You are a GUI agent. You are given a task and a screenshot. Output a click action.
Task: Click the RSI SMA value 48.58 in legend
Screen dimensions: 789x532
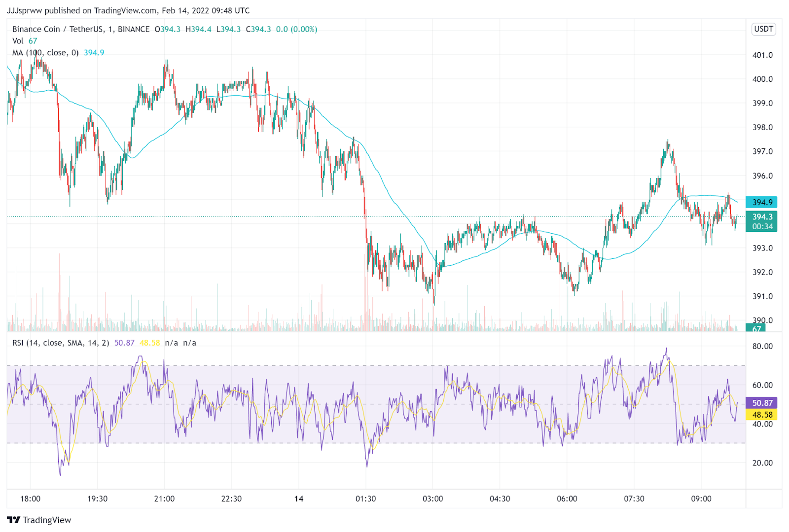point(150,343)
